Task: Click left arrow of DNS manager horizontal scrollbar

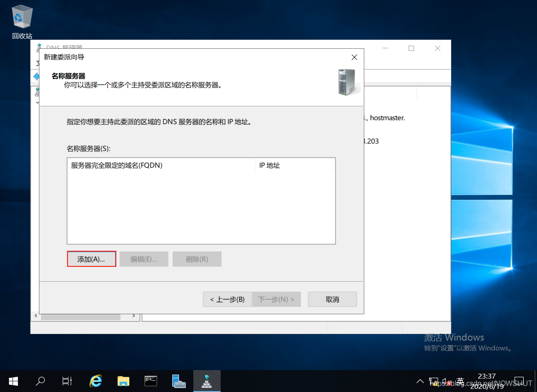Action: click(36, 316)
